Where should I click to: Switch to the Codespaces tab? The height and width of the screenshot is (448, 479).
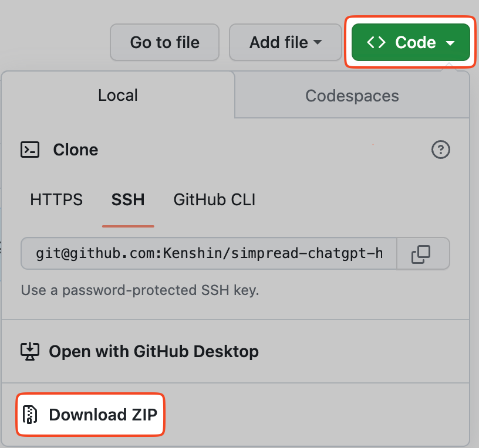[x=352, y=95]
